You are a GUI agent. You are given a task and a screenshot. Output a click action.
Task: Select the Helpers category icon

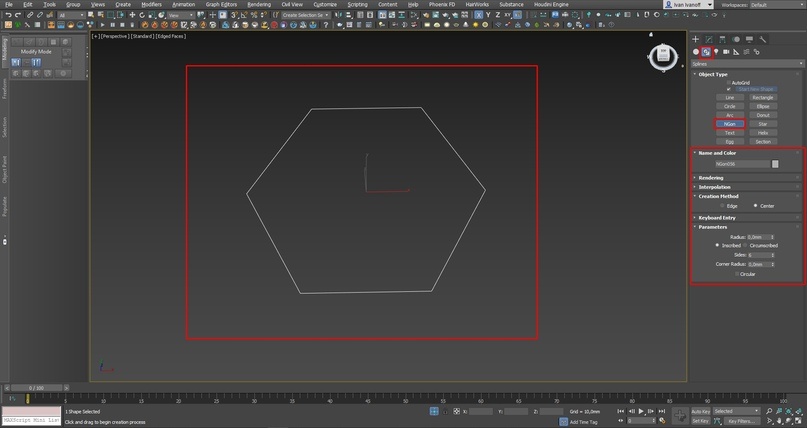point(736,51)
